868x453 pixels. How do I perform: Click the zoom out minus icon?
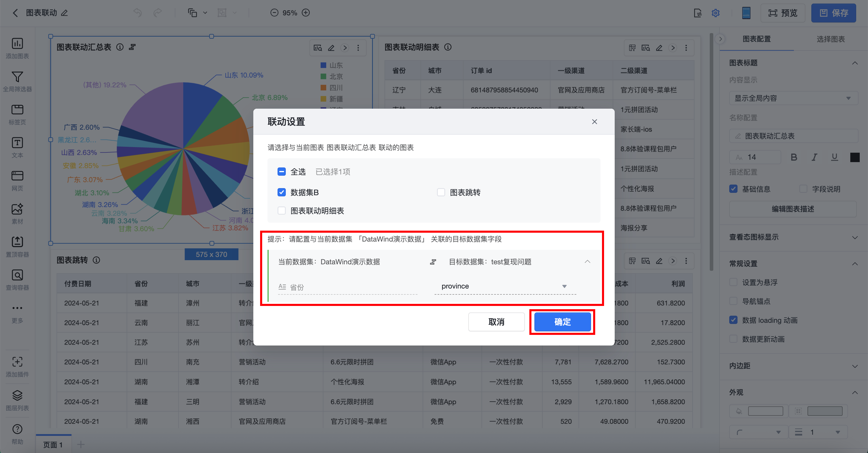pos(274,13)
